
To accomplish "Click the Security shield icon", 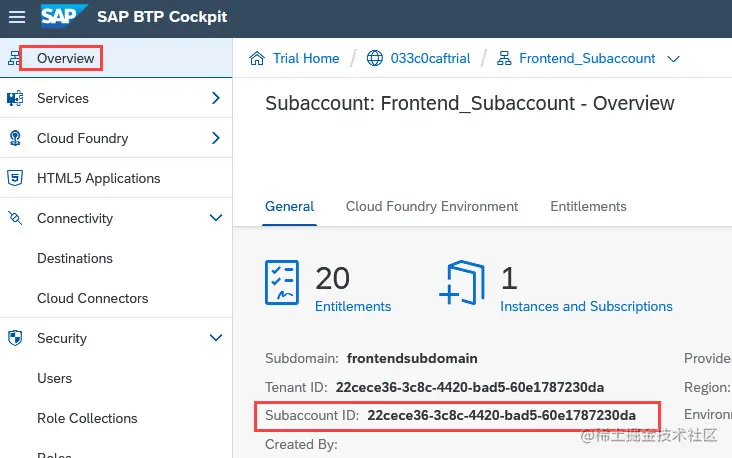I will [15, 338].
